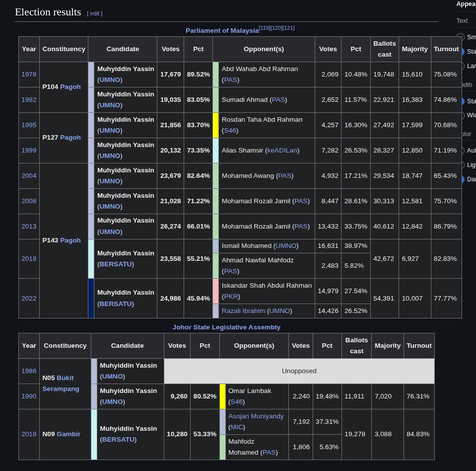Open the 2008 election year link
The width and height of the screenshot is (476, 471).
(x=29, y=201)
